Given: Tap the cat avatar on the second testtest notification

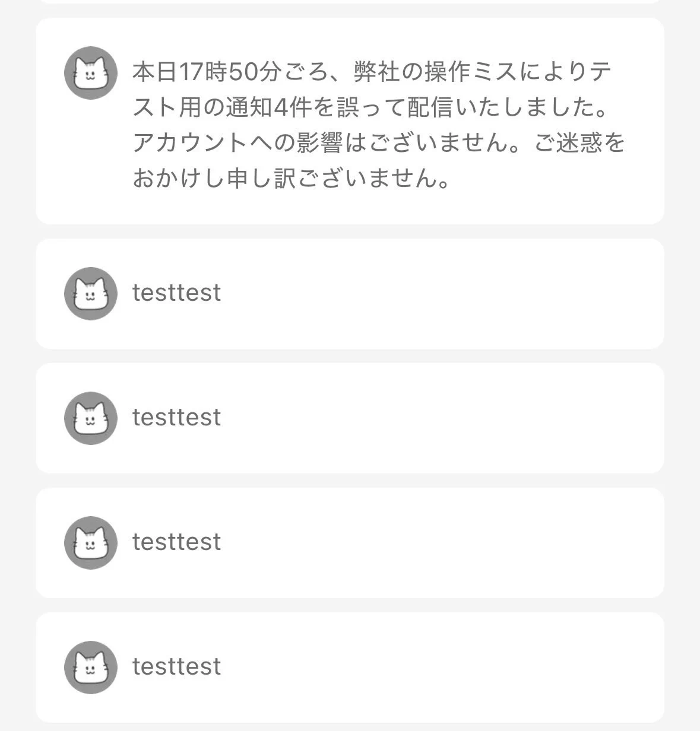Looking at the screenshot, I should pos(90,418).
